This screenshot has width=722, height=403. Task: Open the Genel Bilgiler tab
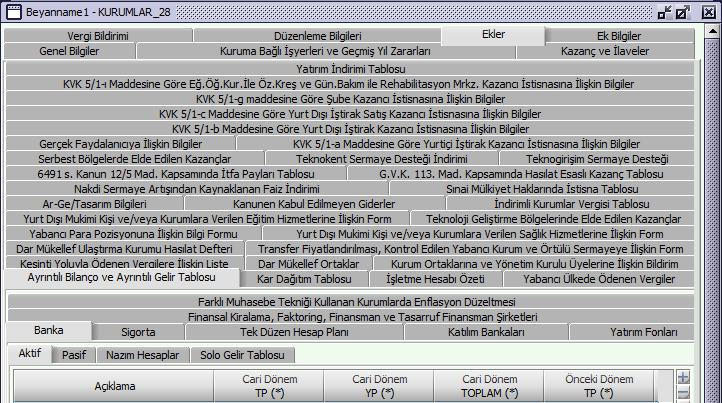(70, 51)
